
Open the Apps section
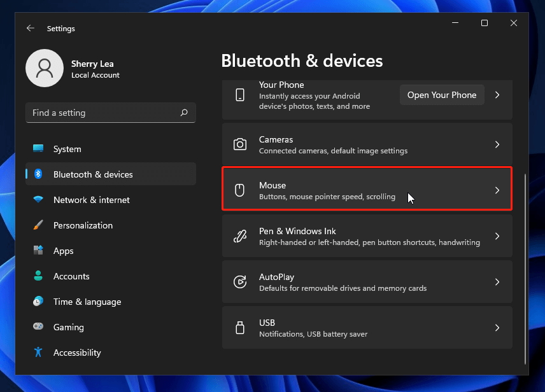(x=111, y=251)
